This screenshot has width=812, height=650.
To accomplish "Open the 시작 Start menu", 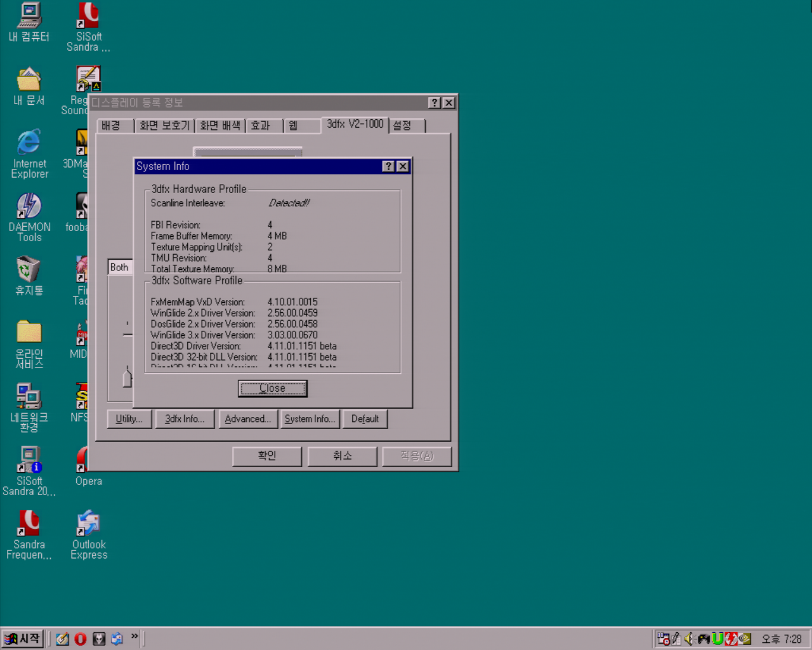I will pyautogui.click(x=22, y=639).
